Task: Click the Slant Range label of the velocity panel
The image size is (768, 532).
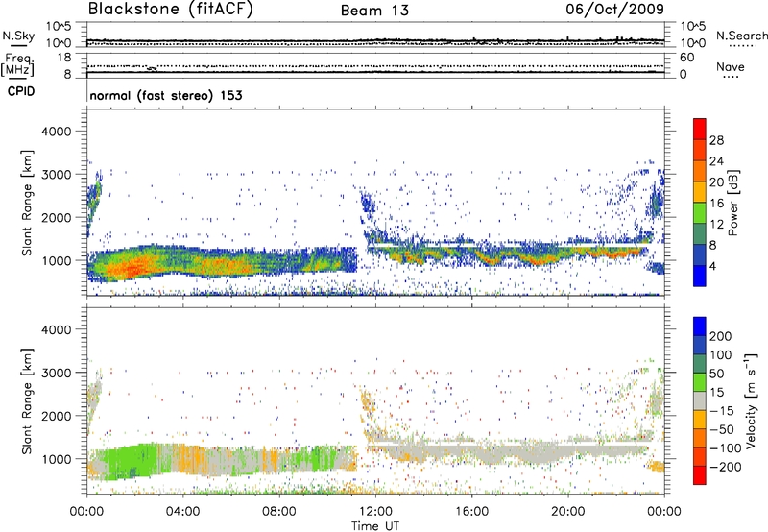Action: (x=27, y=400)
